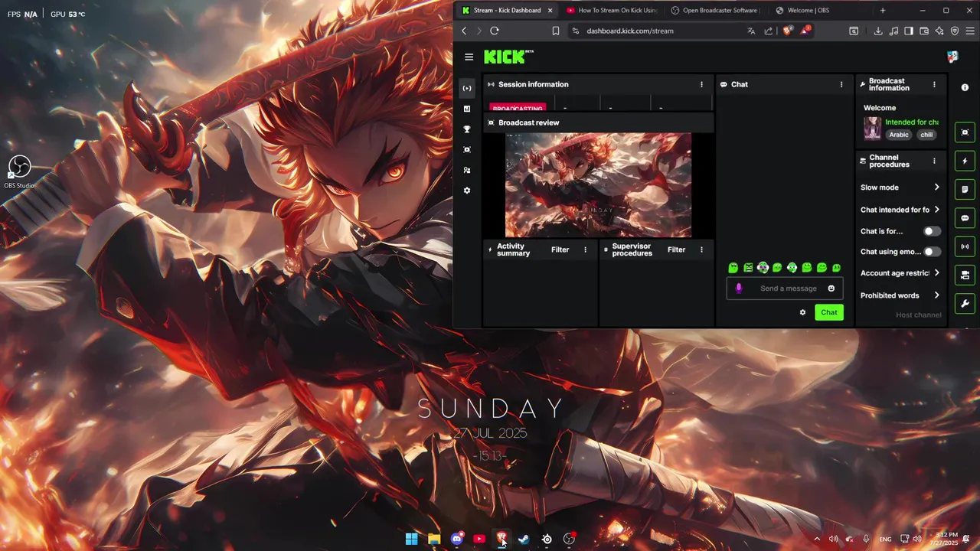Click the Send a message field
980x551 pixels.
pyautogui.click(x=785, y=289)
